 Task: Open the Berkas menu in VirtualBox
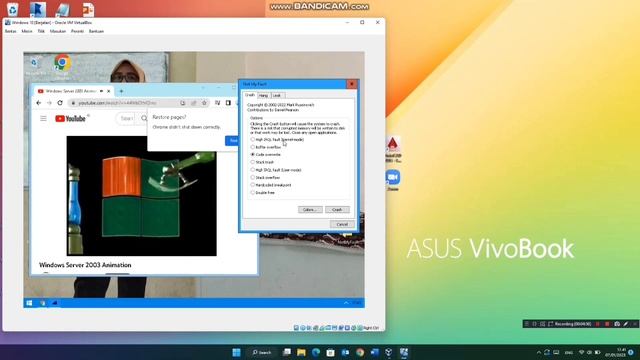click(x=11, y=31)
